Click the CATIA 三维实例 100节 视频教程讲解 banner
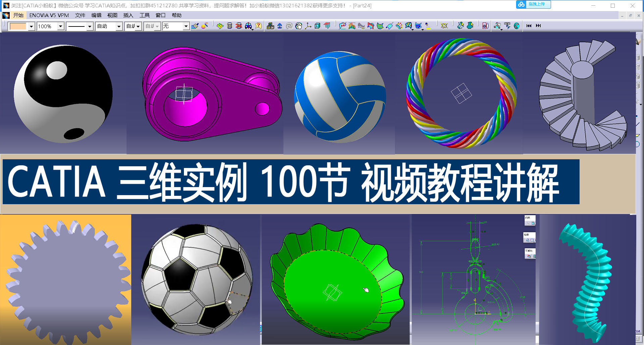 coord(291,182)
